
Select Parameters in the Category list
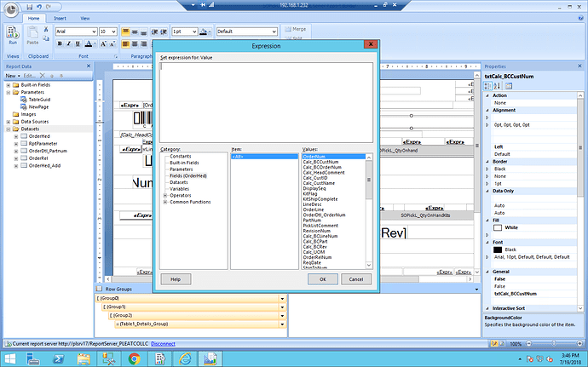(182, 169)
